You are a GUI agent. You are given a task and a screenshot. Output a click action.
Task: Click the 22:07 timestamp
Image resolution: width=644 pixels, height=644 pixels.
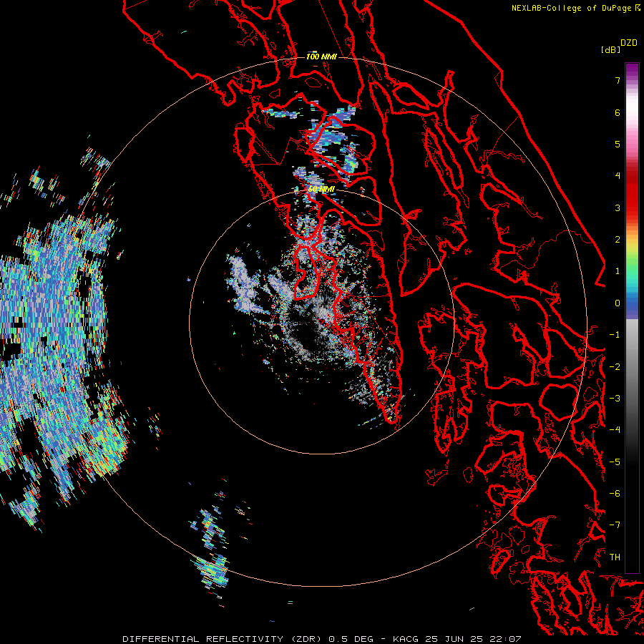tap(506, 639)
